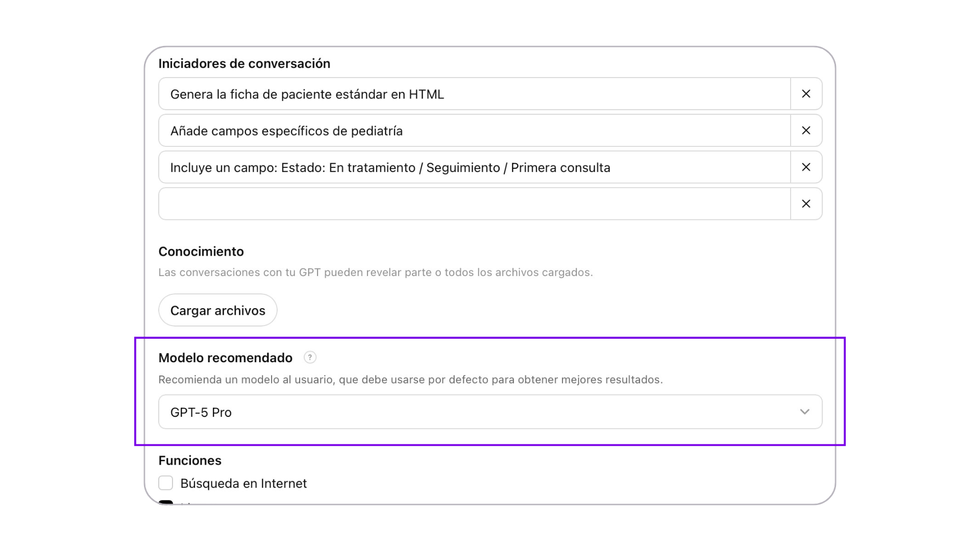Image resolution: width=980 pixels, height=551 pixels.
Task: Click the chevron arrow on model selector
Action: point(804,412)
